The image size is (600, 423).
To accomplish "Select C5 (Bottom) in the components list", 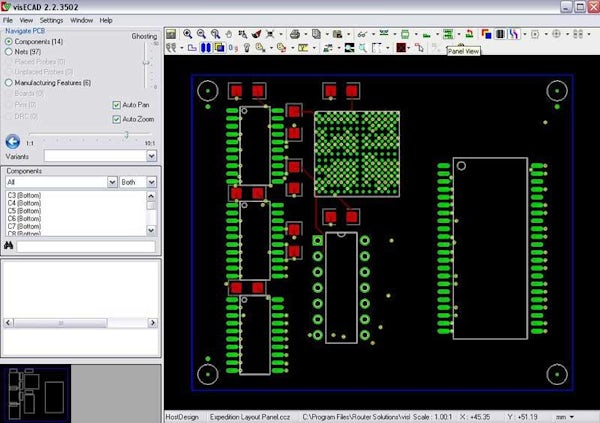I will (x=23, y=211).
